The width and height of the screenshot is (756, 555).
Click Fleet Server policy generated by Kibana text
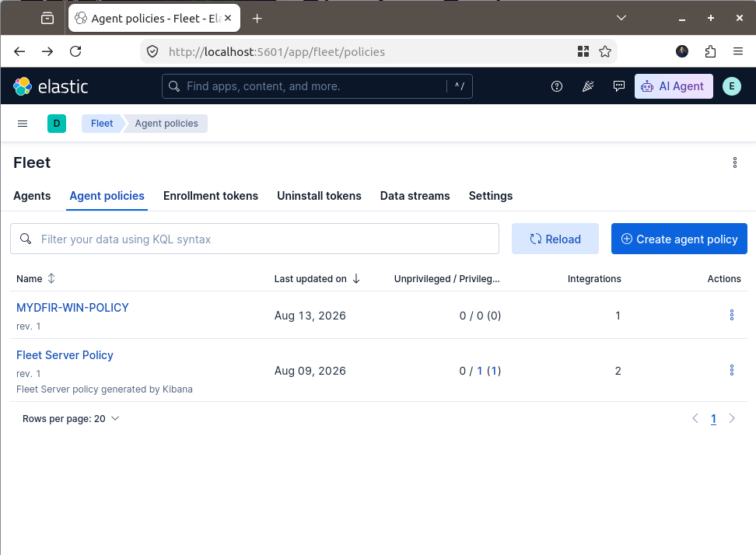104,389
